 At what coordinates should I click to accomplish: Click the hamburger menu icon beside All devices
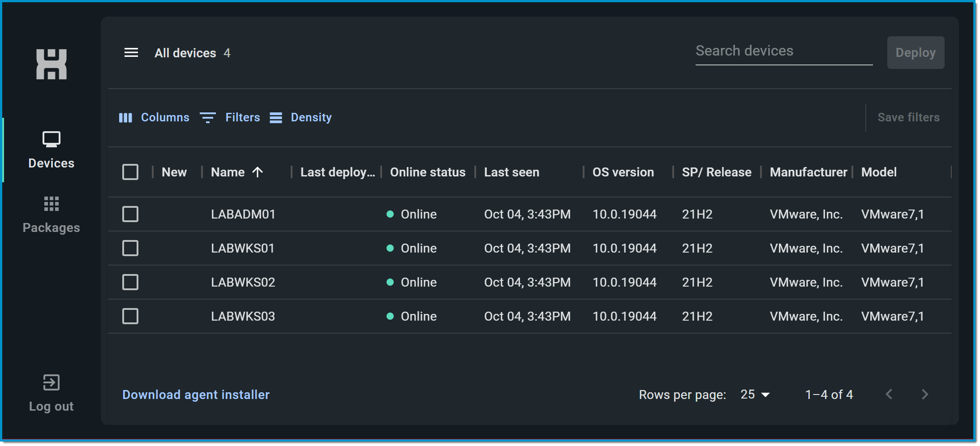(131, 53)
